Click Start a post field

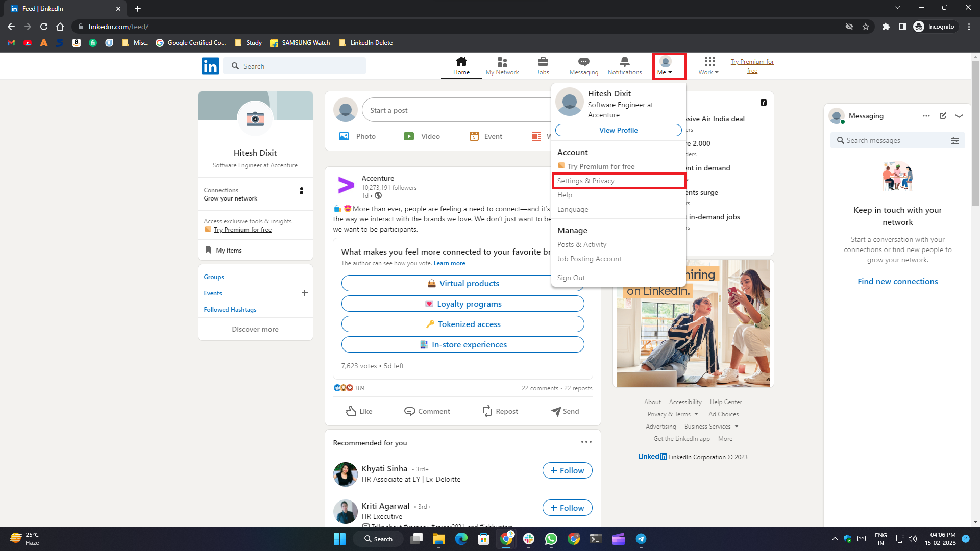pyautogui.click(x=457, y=110)
